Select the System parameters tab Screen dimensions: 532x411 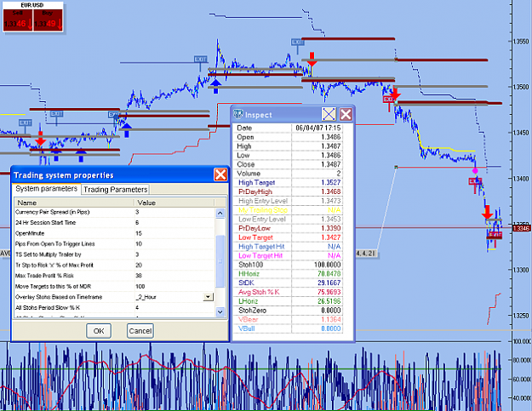click(x=47, y=189)
